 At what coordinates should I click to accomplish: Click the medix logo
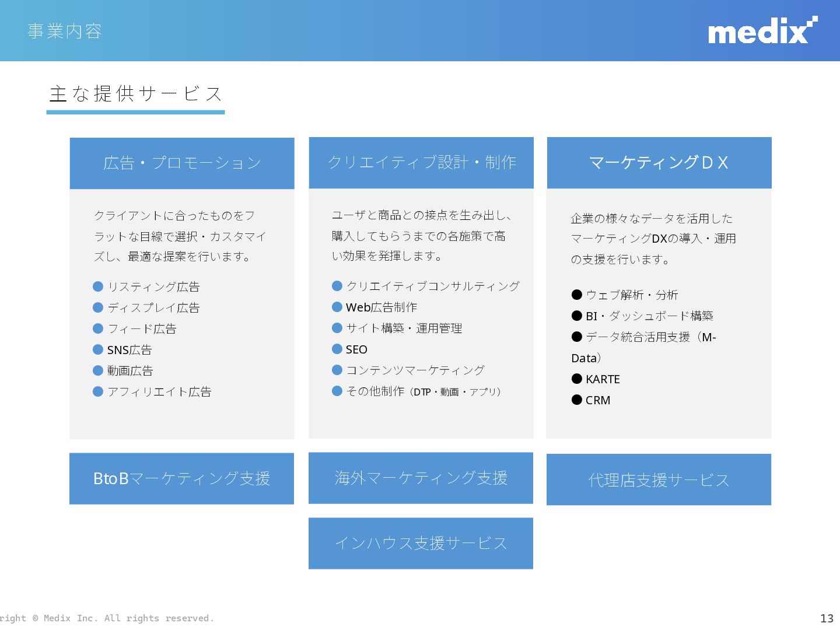coord(763,30)
